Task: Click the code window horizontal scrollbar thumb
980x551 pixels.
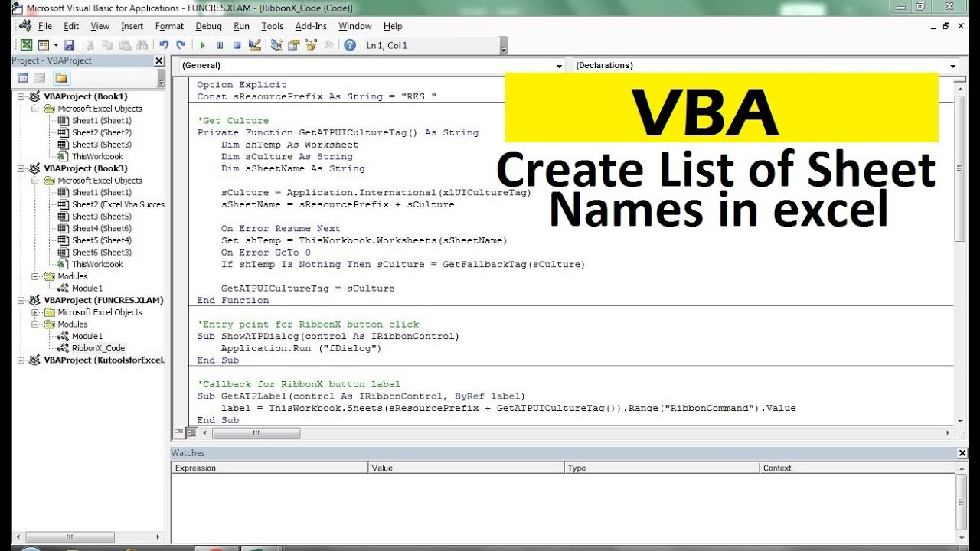Action: click(256, 433)
